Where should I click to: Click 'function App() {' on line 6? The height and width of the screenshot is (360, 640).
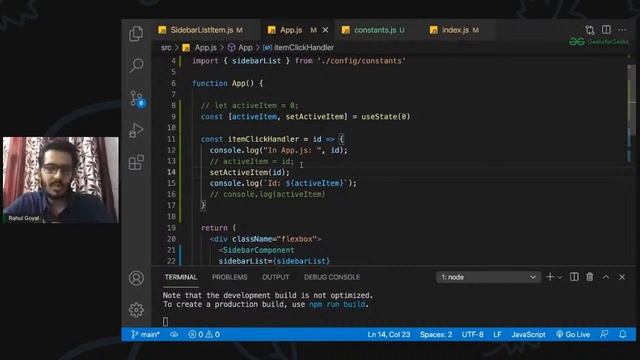point(227,83)
